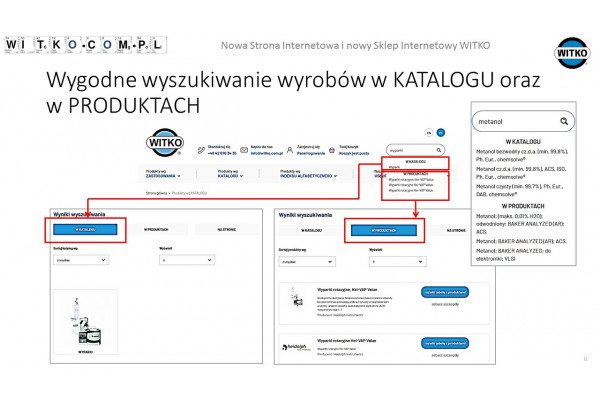
Task: Click the first product's rotary evaporator thumbnail
Action: (x=296, y=297)
